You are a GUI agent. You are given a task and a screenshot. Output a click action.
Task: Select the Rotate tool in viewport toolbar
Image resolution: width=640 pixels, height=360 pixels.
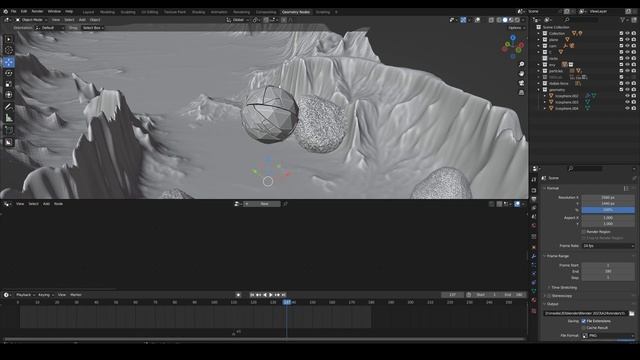point(9,73)
